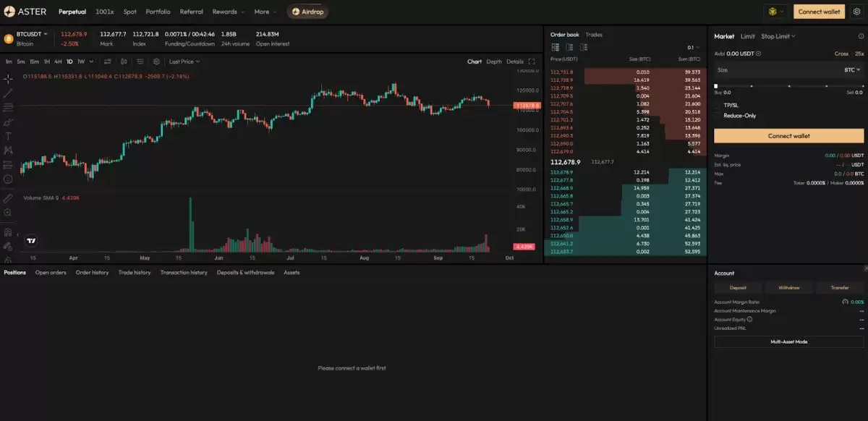The image size is (868, 421).
Task: Activate the chart ruler measure tool
Action: 8,197
